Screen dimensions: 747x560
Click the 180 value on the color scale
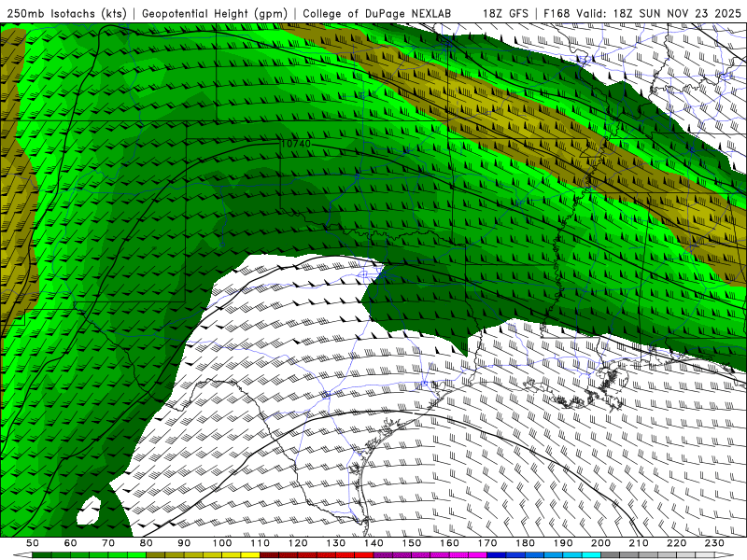[x=525, y=543]
